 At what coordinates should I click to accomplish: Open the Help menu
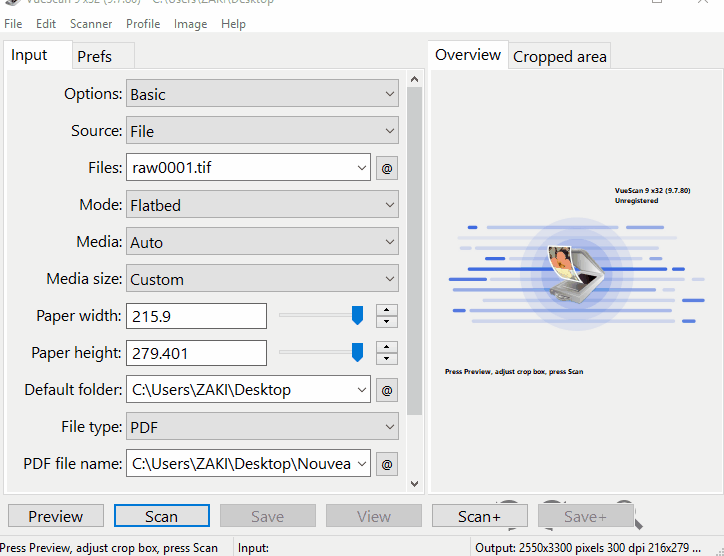pyautogui.click(x=233, y=24)
